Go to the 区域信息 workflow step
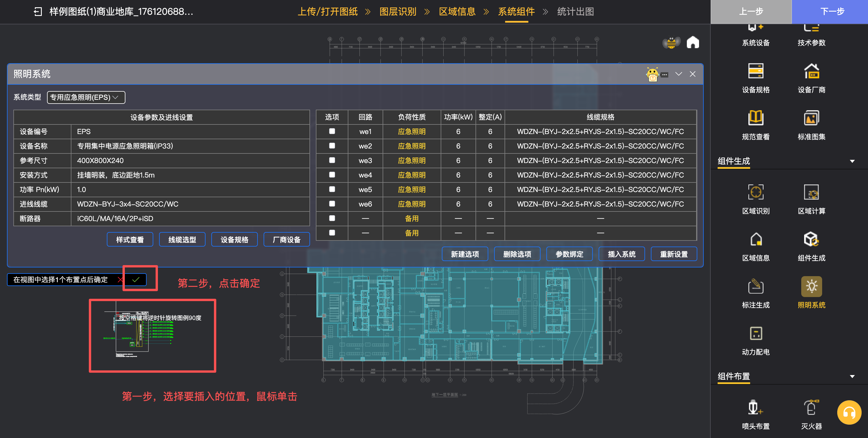The width and height of the screenshot is (868, 438). (x=457, y=12)
